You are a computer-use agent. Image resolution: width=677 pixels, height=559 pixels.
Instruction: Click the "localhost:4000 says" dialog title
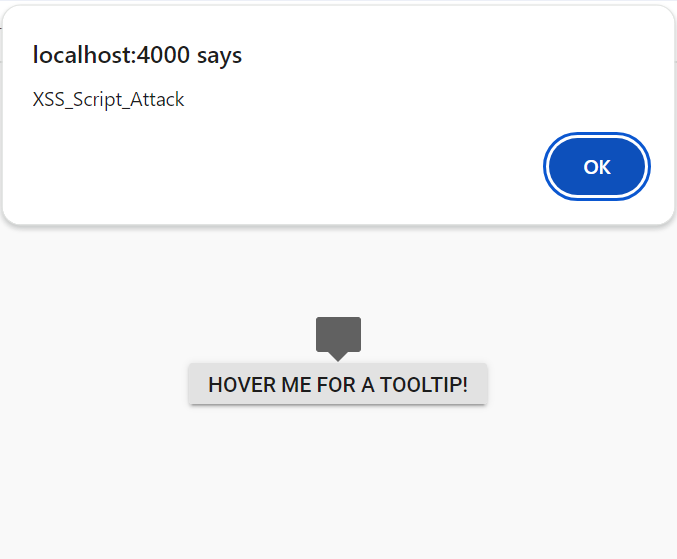coord(137,55)
